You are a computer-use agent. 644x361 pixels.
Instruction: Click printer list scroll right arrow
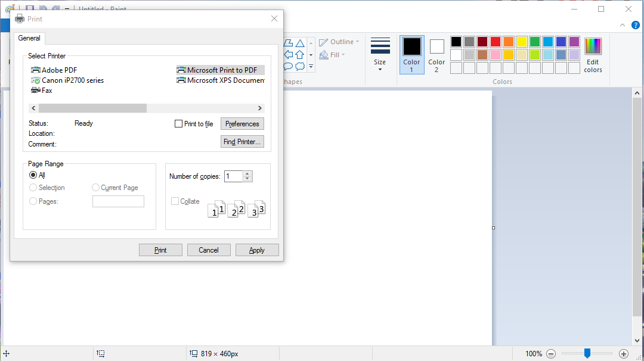click(259, 108)
